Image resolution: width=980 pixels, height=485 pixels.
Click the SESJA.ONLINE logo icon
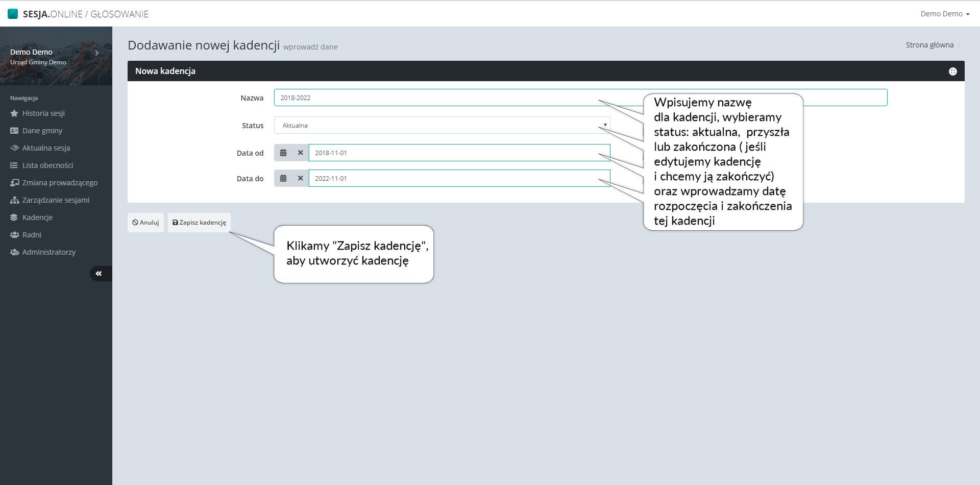point(13,14)
